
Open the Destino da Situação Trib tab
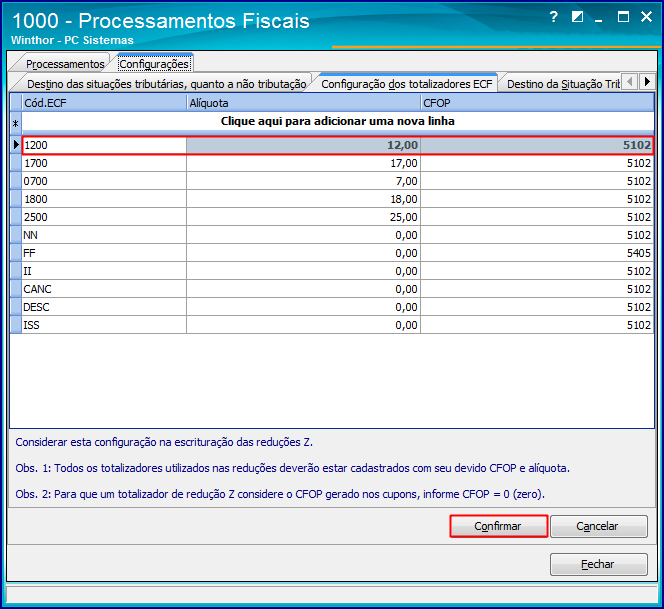(x=563, y=84)
